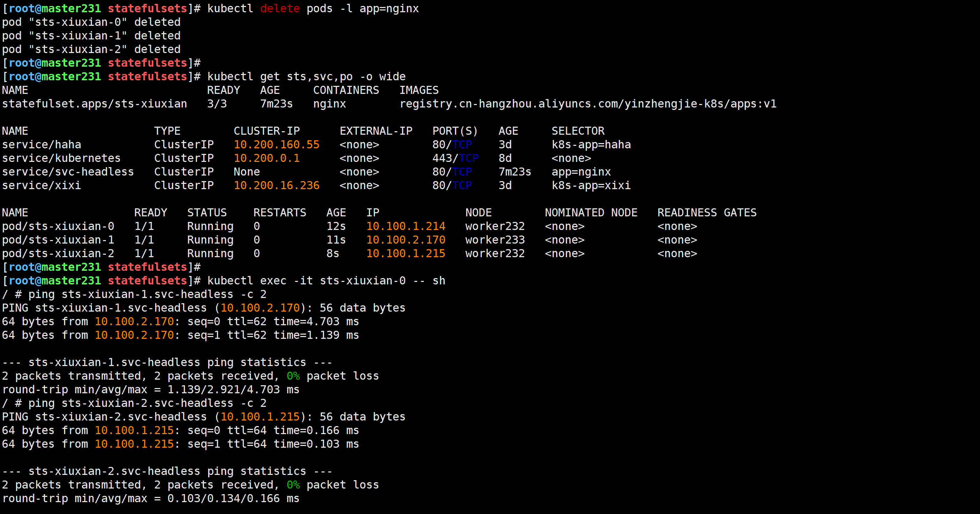Click the green 0% in first ping statistics
This screenshot has height=514, width=980.
293,376
